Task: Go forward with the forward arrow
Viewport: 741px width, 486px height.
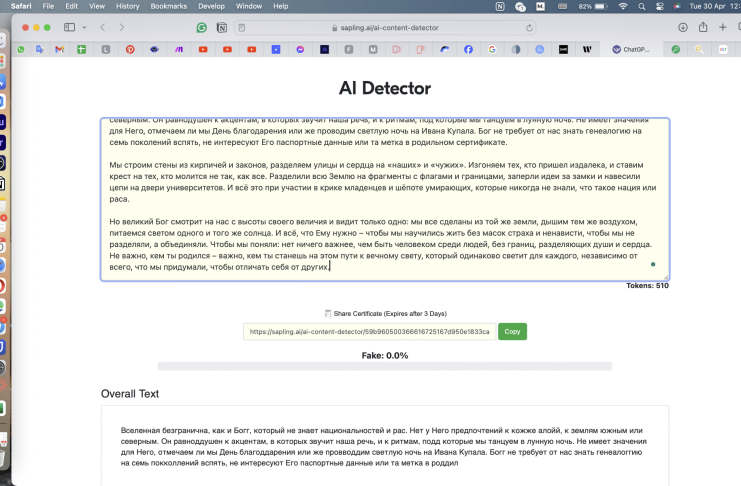Action: point(121,27)
